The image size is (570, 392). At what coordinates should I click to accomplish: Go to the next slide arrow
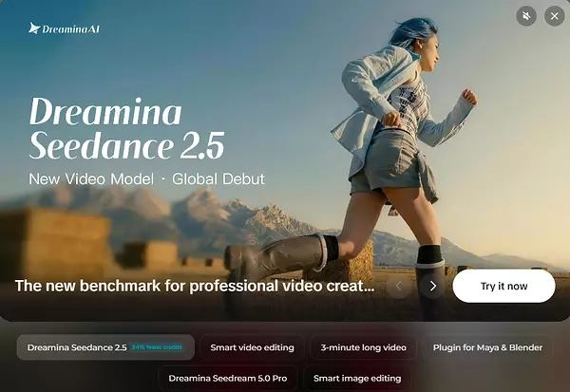coord(432,287)
